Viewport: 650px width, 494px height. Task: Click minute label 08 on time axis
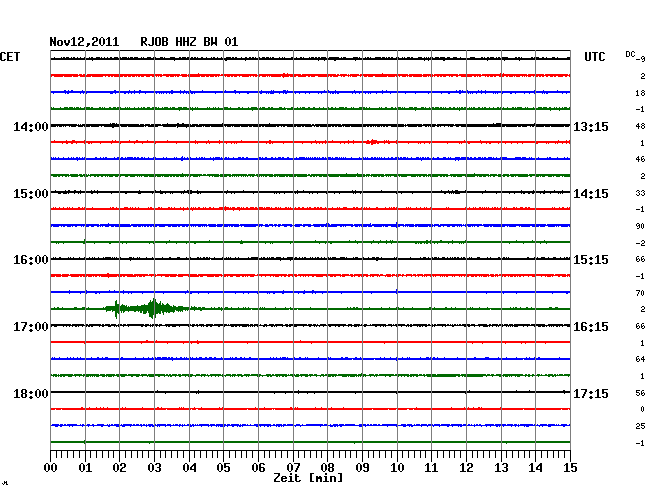(327, 468)
